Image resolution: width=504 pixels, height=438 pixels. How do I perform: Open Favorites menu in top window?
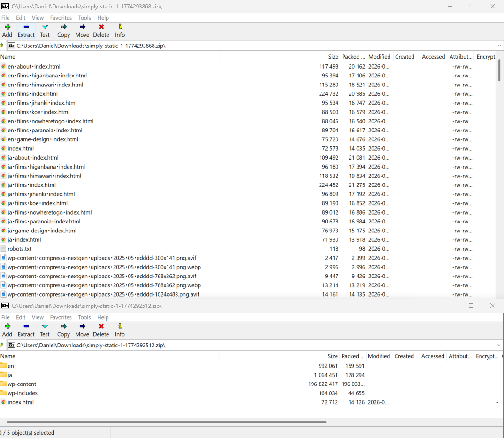(61, 18)
